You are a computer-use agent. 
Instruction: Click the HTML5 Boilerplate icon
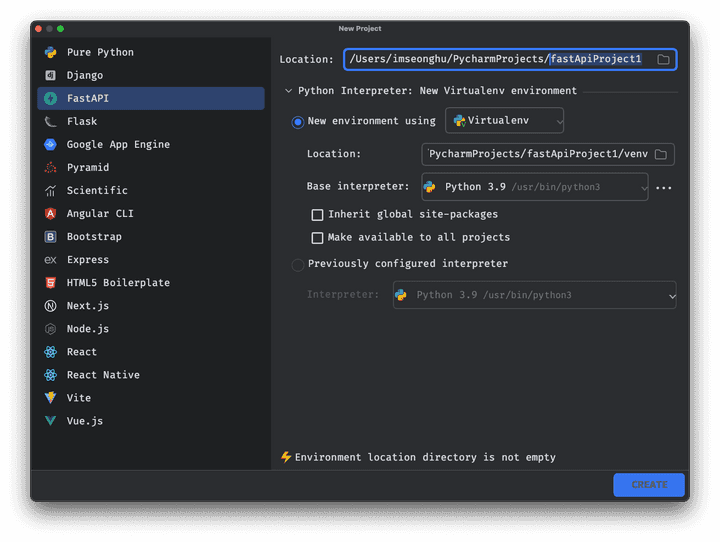click(51, 282)
